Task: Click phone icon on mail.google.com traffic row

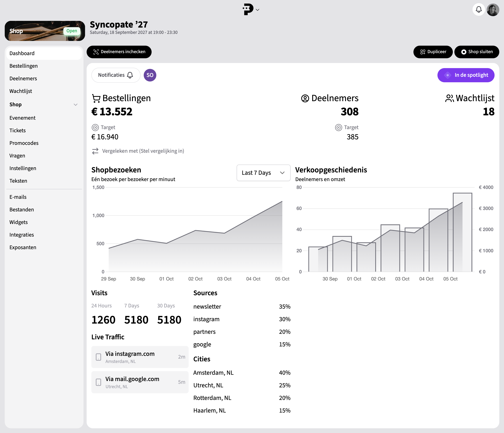Action: (x=98, y=382)
